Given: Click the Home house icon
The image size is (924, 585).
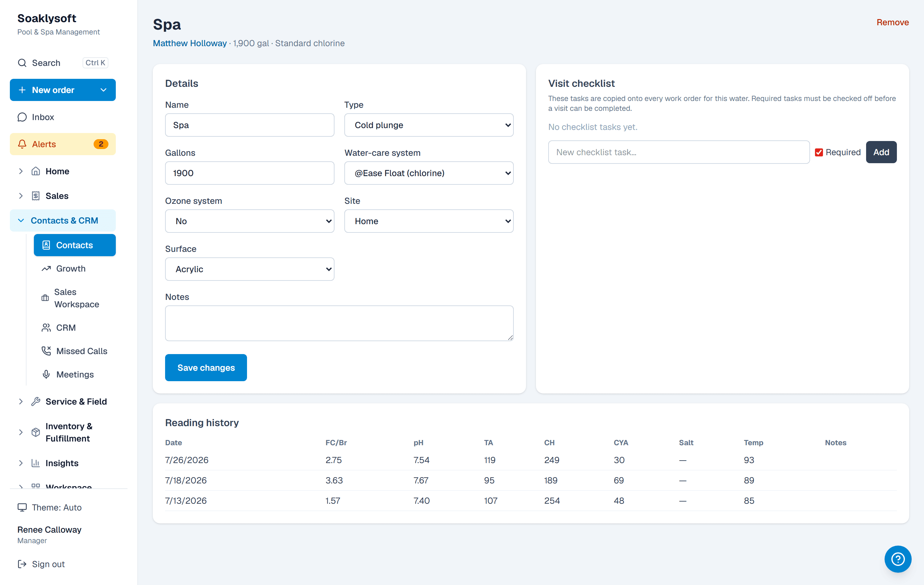Looking at the screenshot, I should 36,171.
